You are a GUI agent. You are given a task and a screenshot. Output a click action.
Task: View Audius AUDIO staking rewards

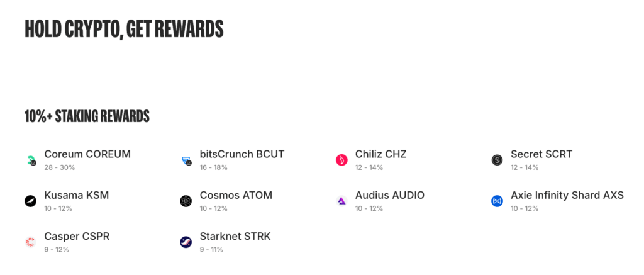[x=390, y=195]
